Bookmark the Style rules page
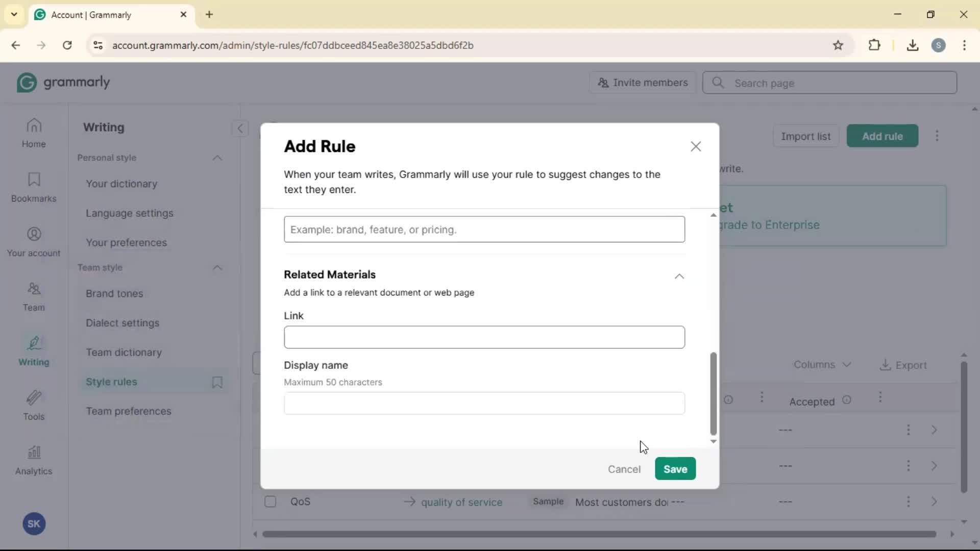Screen dimensions: 980x551 pos(217,382)
